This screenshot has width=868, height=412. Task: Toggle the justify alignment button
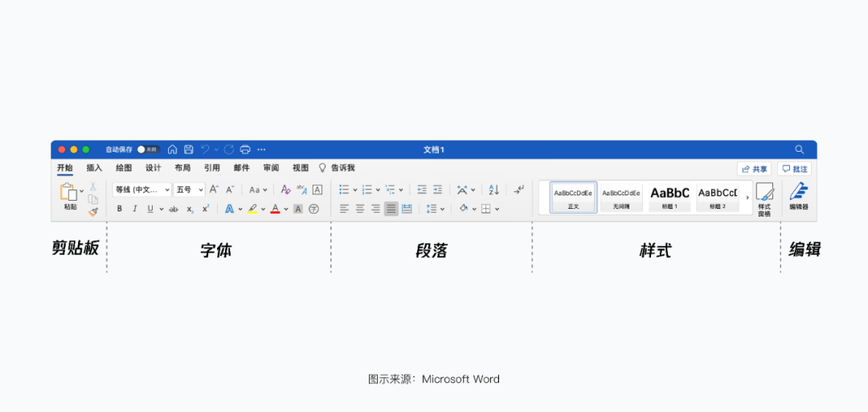click(x=391, y=209)
